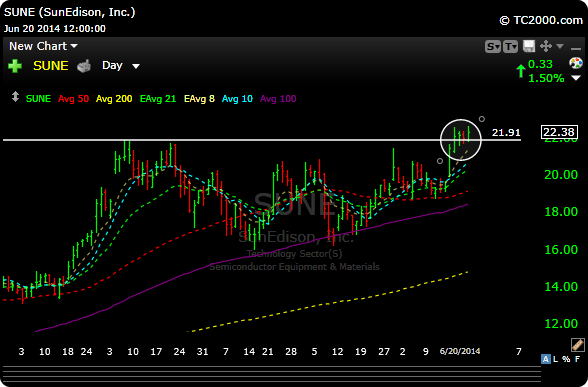Expand the gray triangle beside move icon
Screen dimensions: 588x387
(560, 46)
